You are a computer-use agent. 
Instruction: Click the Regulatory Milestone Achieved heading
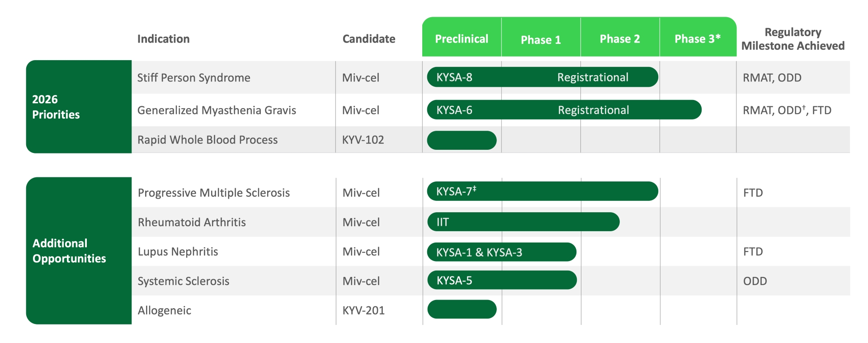793,39
